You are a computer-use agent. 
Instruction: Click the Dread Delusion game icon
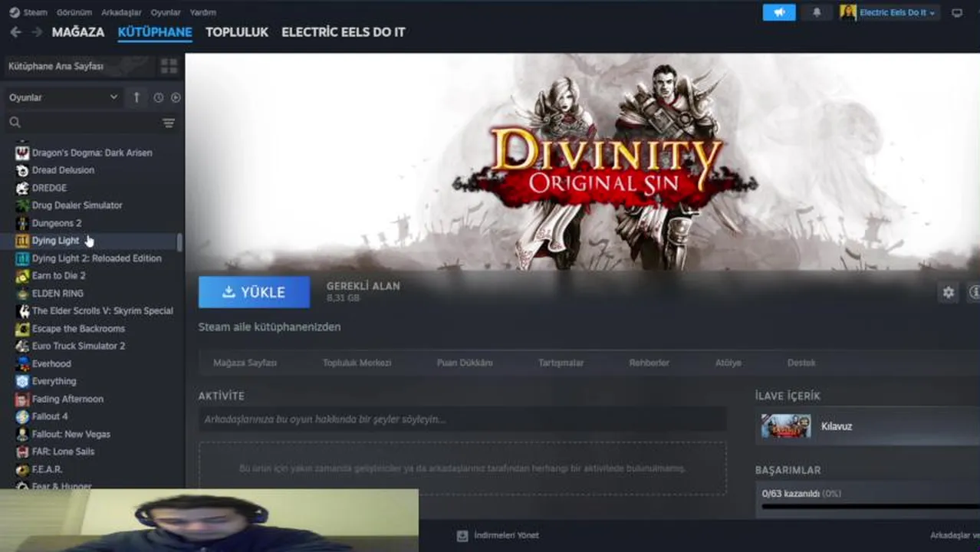[22, 170]
